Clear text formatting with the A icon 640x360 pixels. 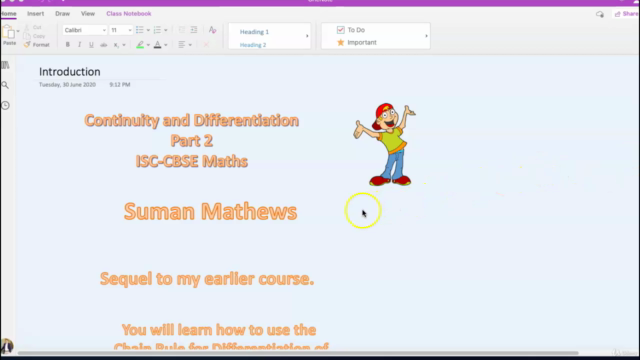[212, 30]
